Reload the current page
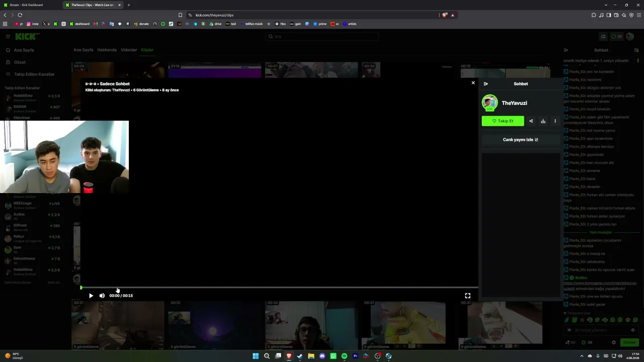Viewport: 644px width, 362px height. click(x=20, y=15)
